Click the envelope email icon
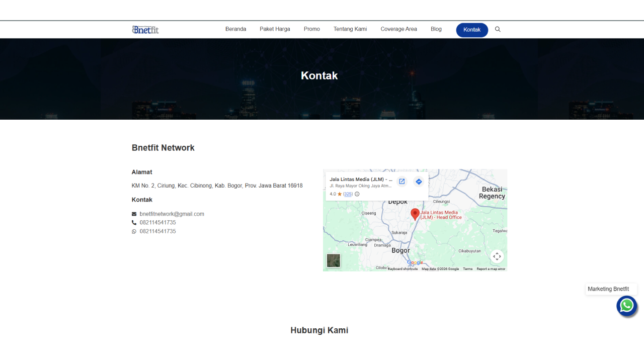This screenshot has width=644, height=362. 134,214
